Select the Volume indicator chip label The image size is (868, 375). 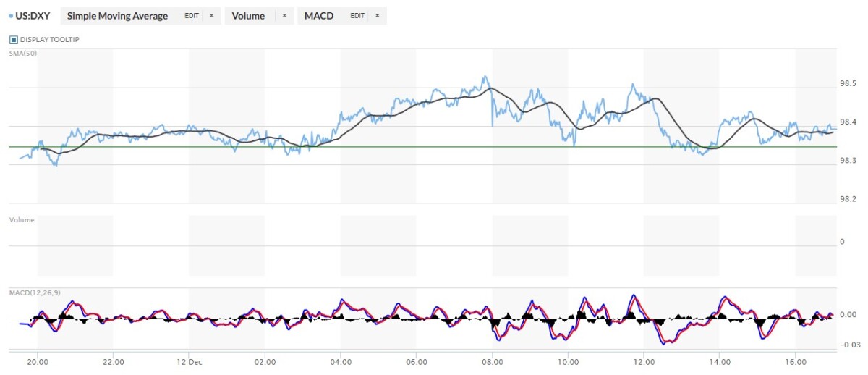pos(248,16)
